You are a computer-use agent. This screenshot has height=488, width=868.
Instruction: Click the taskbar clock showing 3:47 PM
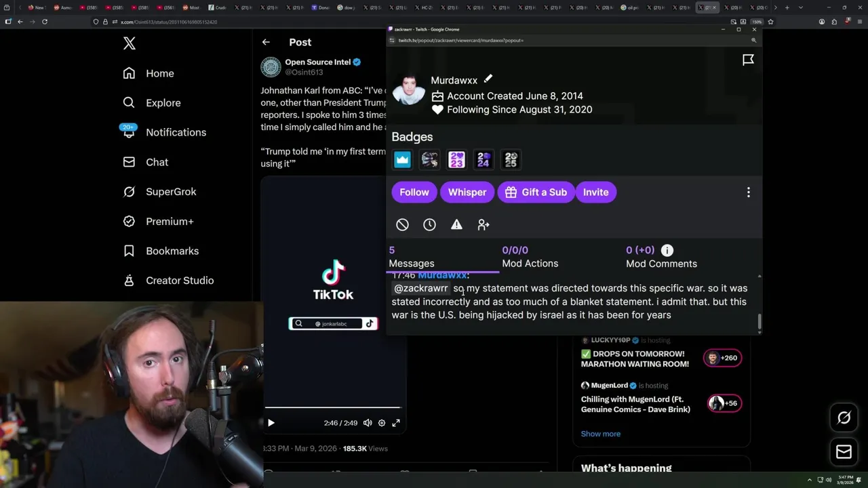click(x=846, y=480)
